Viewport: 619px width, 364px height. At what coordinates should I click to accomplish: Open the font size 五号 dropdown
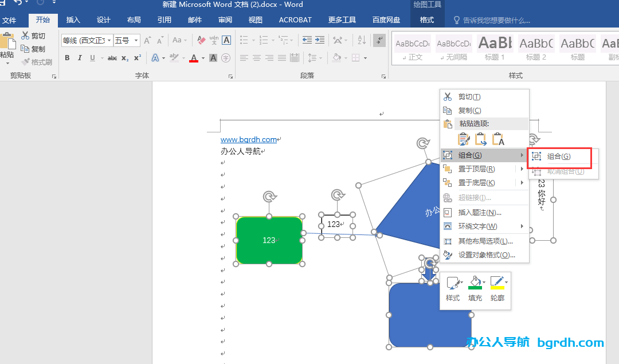(136, 41)
